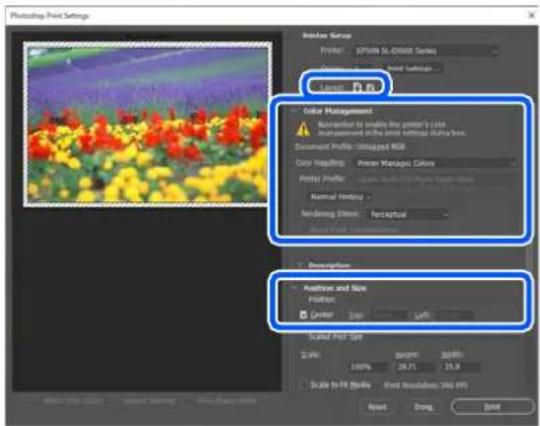
Task: Click the Scale percentage field showing 100%
Action: point(368,367)
